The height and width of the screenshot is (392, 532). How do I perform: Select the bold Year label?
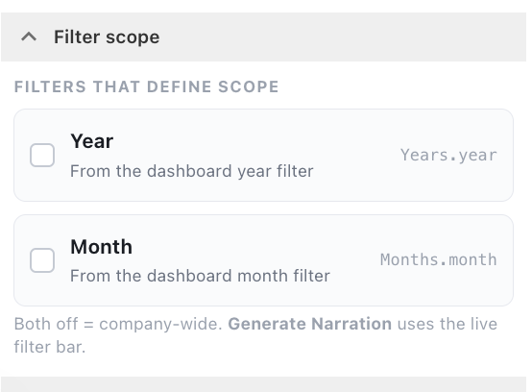[91, 141]
